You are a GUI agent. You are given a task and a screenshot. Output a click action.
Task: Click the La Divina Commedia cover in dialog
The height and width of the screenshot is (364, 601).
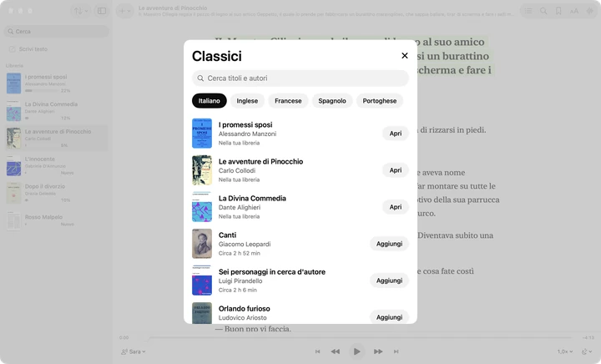coord(202,207)
